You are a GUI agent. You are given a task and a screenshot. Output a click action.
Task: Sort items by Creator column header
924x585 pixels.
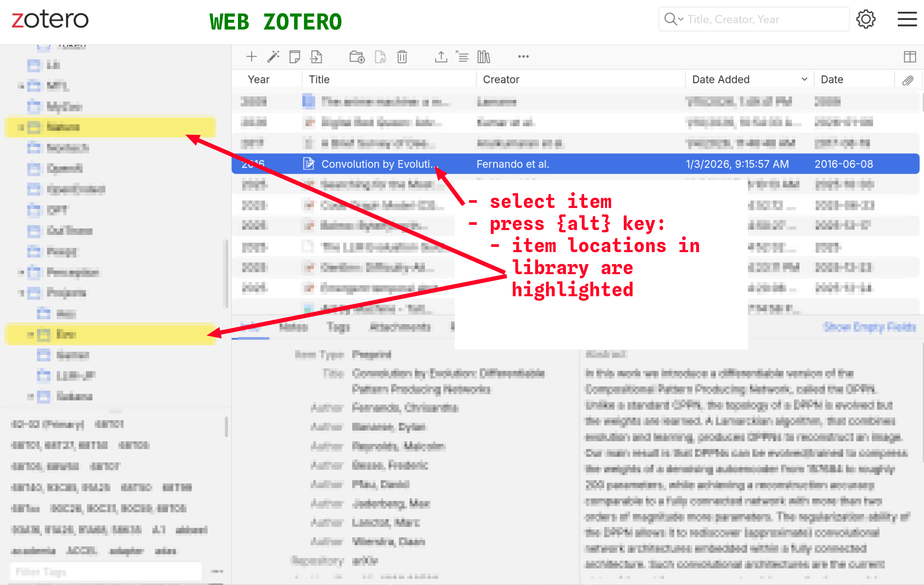[x=501, y=79]
